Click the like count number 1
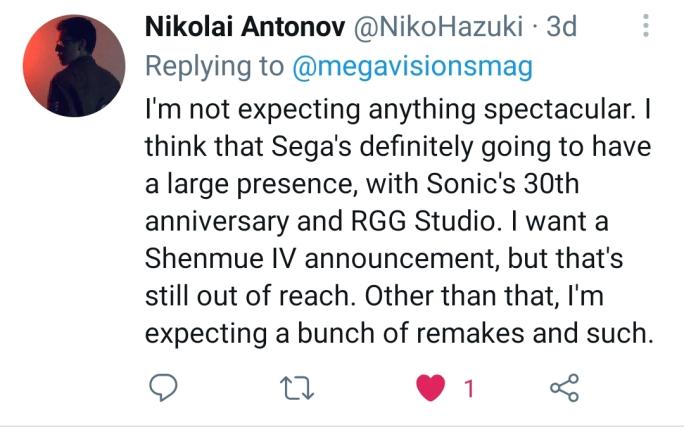 tap(468, 388)
